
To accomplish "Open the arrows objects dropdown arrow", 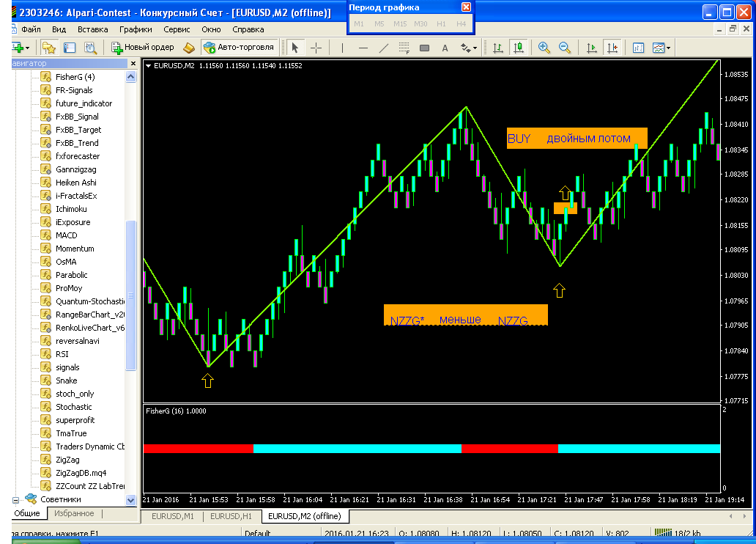I will click(x=475, y=48).
